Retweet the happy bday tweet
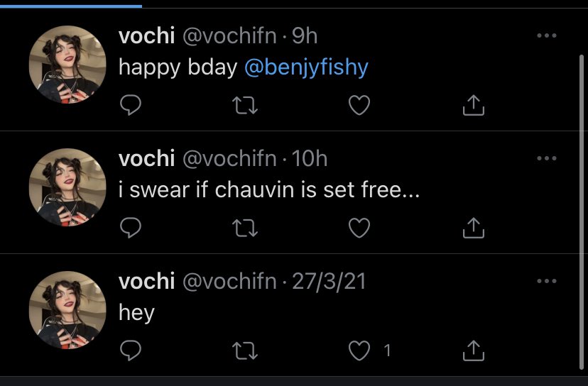The height and width of the screenshot is (386, 588). coord(245,106)
